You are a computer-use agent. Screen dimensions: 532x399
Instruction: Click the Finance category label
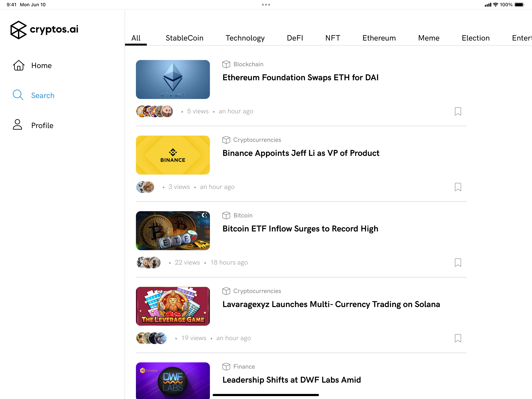(x=244, y=366)
